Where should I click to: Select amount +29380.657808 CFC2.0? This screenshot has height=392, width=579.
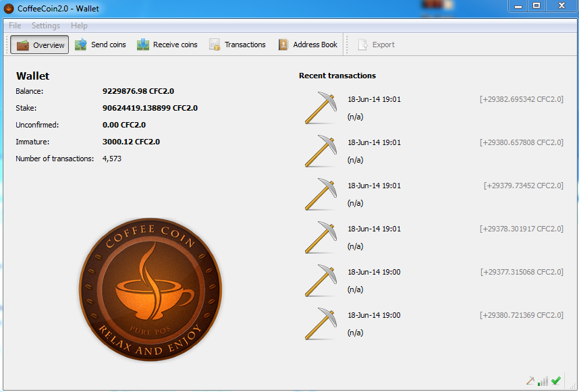click(x=522, y=142)
